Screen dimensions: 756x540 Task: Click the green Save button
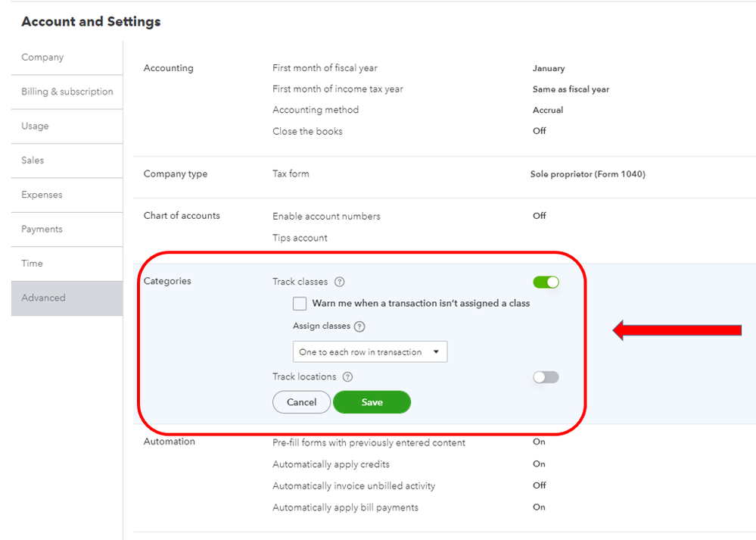[372, 402]
